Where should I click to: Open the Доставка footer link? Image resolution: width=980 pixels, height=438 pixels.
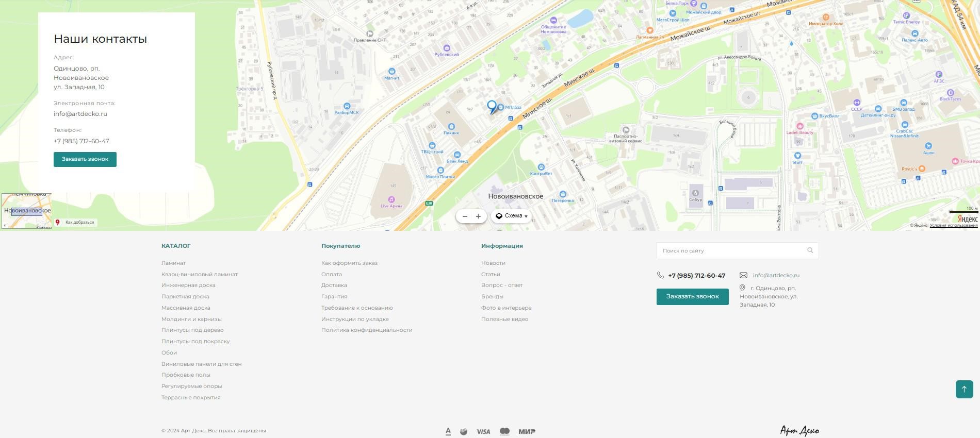click(x=334, y=285)
